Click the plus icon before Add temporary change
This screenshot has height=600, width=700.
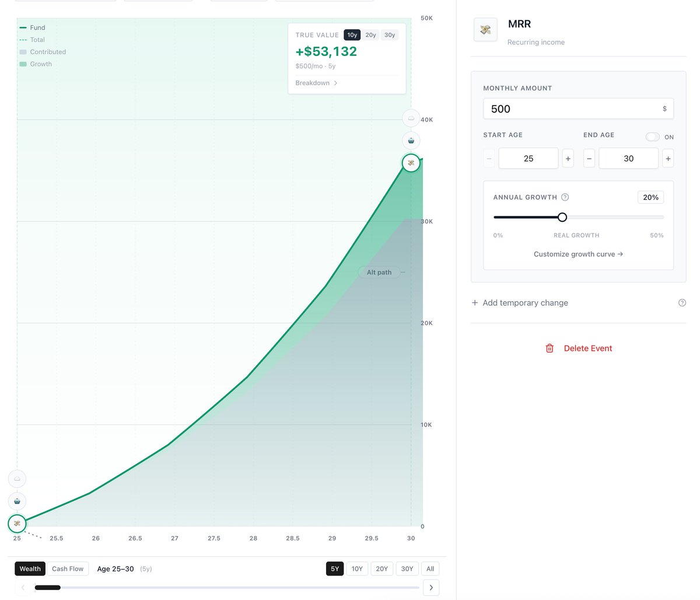(475, 303)
